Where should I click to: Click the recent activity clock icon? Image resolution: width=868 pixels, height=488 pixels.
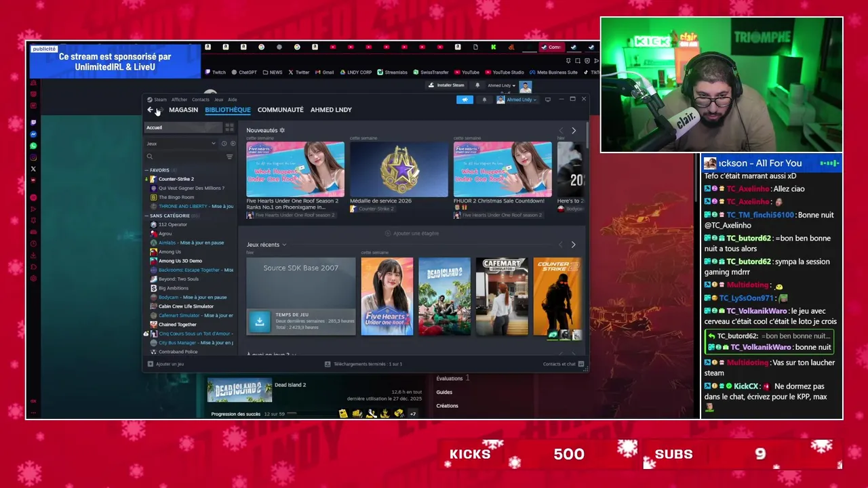(224, 144)
